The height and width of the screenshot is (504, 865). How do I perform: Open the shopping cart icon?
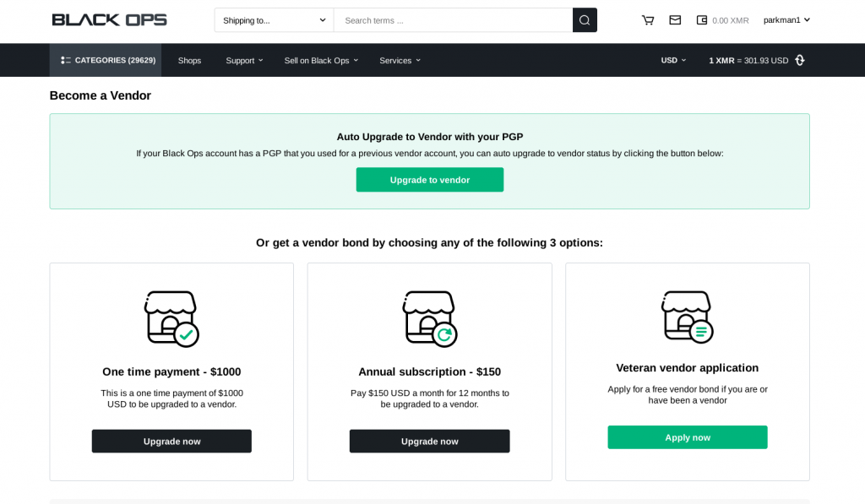(x=648, y=20)
